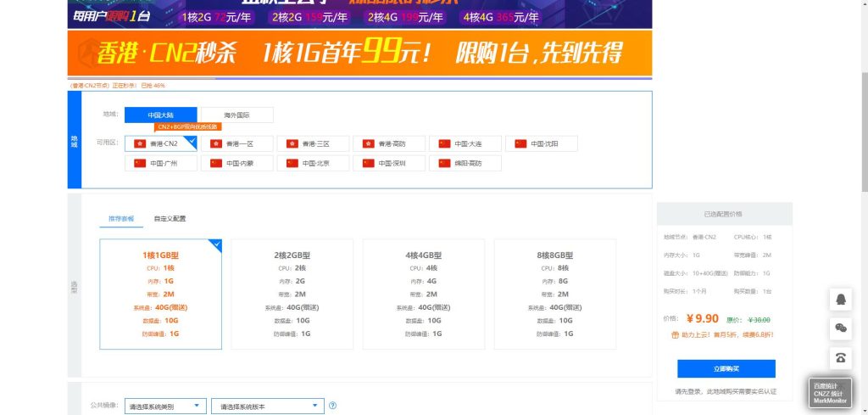Choose the 2核2GB型 package card
This screenshot has height=415, width=868.
tap(292, 294)
